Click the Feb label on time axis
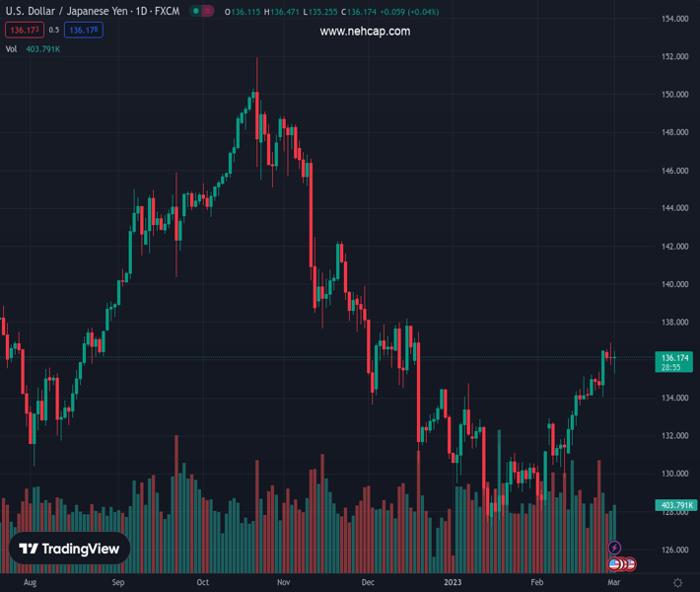Viewport: 700px width, 592px height. tap(538, 582)
